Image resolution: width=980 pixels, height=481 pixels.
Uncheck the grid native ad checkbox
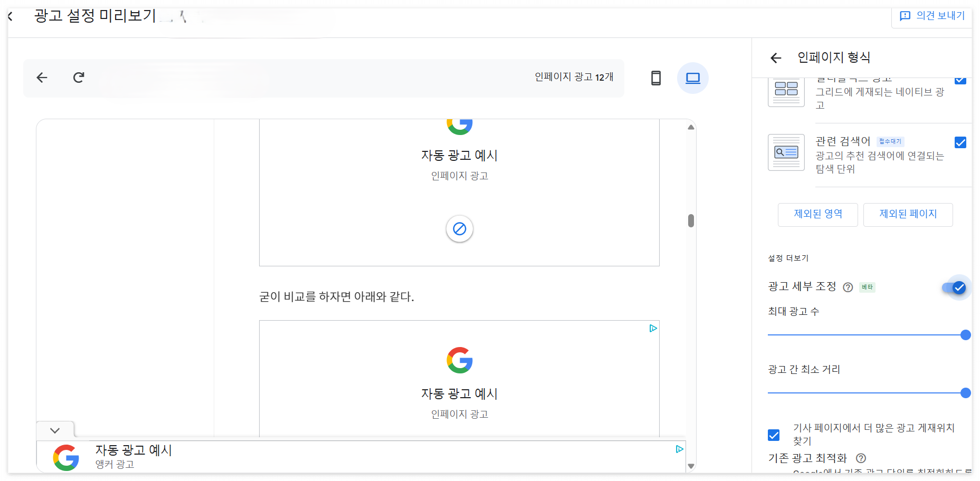coord(960,81)
